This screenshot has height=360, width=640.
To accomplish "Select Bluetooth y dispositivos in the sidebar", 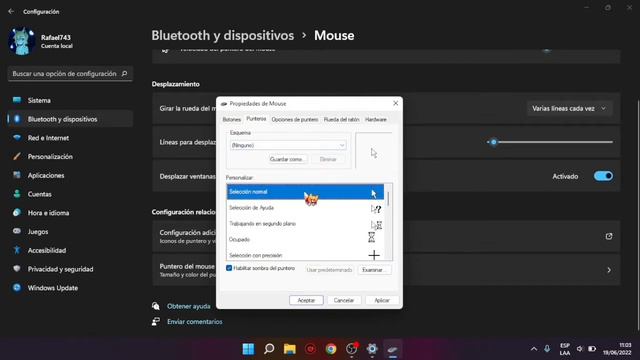I will pos(70,119).
